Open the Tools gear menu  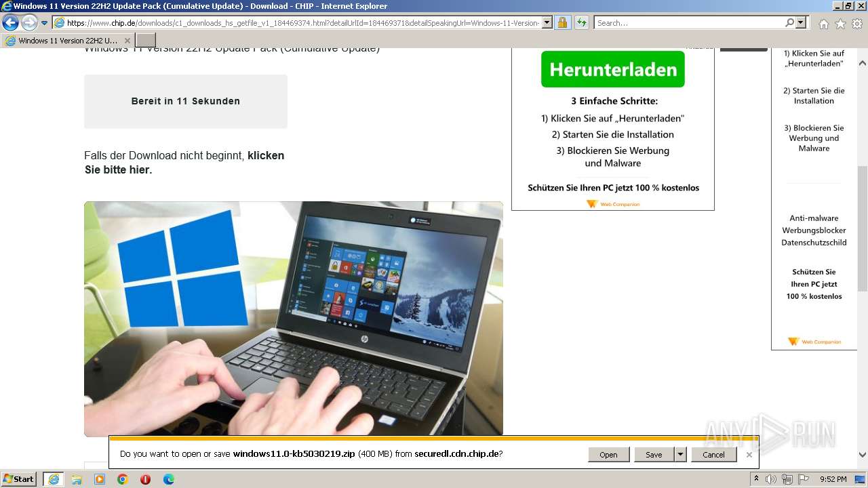857,24
